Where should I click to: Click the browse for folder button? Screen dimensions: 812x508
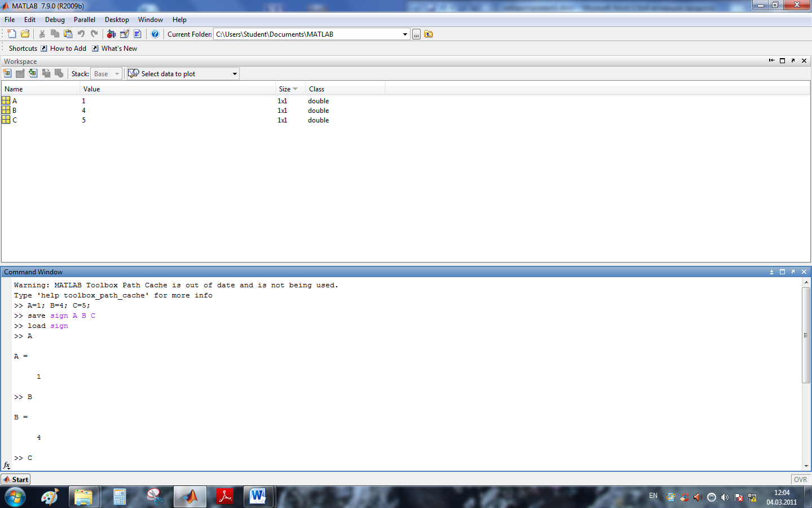coord(416,34)
